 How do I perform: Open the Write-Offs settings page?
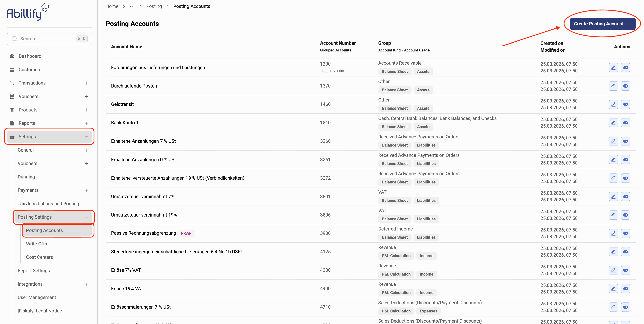[37, 244]
